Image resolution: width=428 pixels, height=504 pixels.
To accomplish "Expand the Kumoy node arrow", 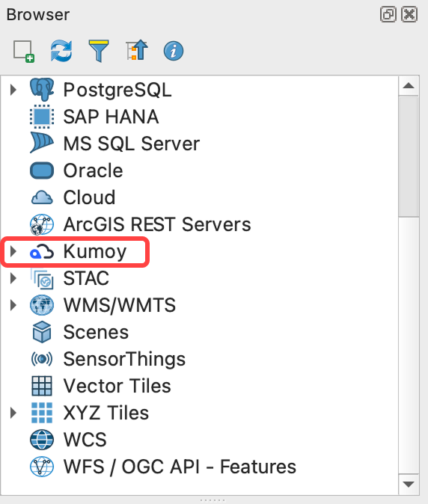I will pyautogui.click(x=13, y=251).
